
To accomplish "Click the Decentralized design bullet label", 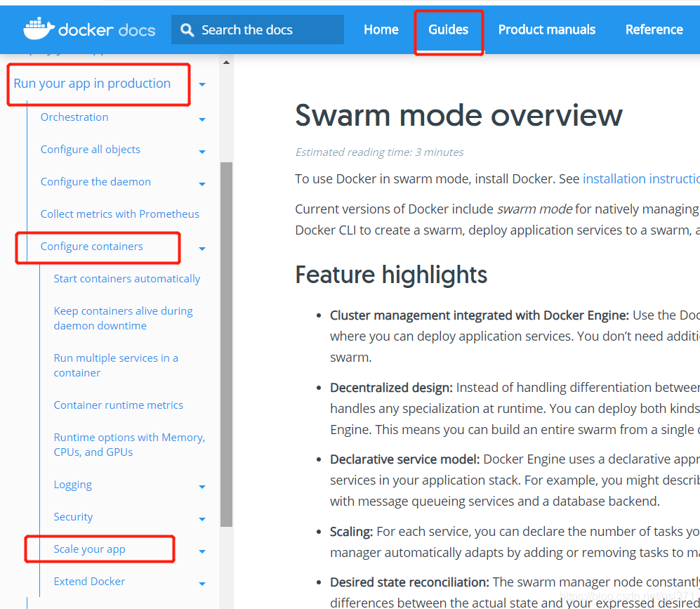I will 392,388.
